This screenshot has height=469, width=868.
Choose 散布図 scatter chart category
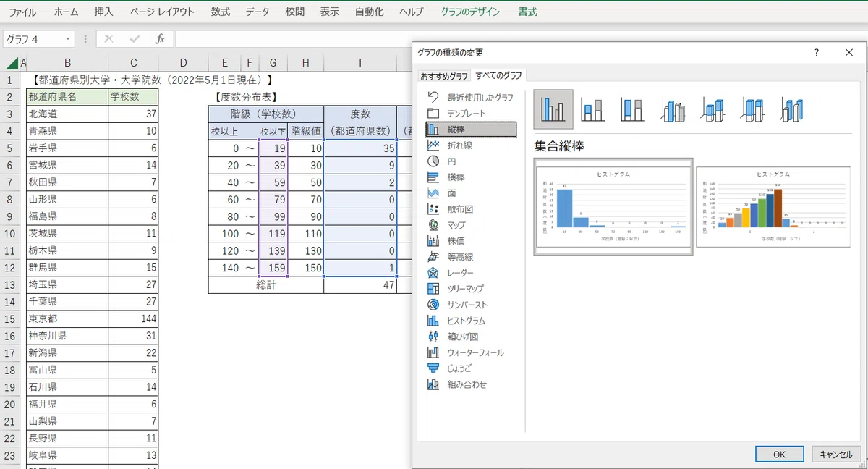click(x=471, y=208)
